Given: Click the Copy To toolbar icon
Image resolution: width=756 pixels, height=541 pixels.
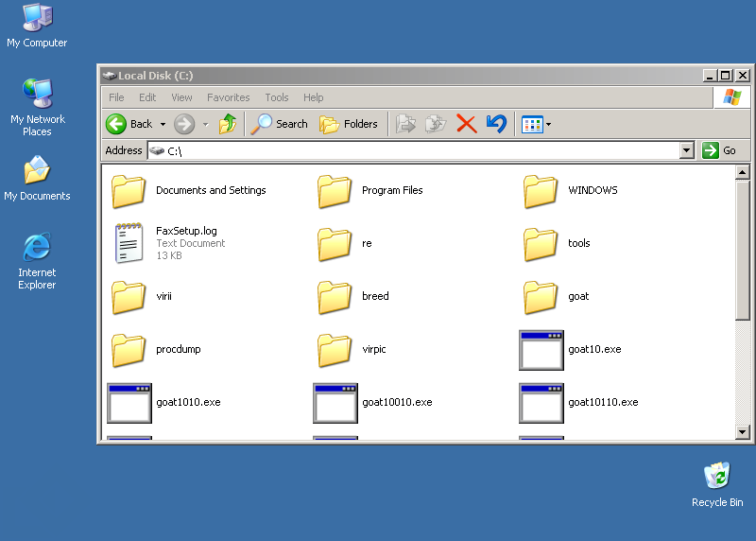Looking at the screenshot, I should click(x=436, y=124).
